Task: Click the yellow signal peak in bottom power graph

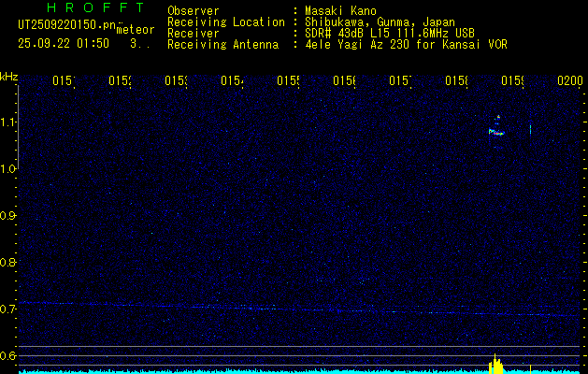Action: click(497, 363)
